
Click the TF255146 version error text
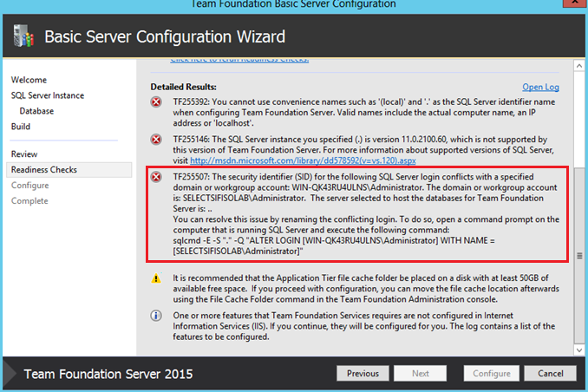click(363, 150)
